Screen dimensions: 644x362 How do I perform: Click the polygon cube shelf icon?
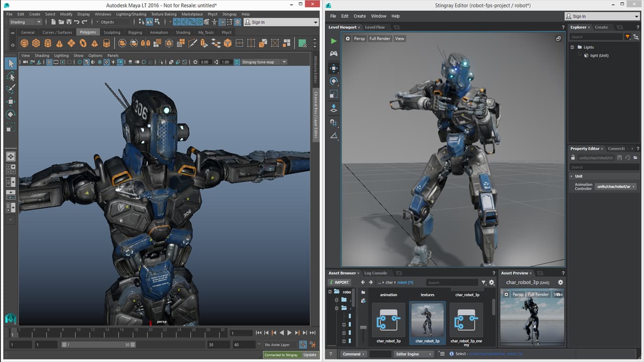(36, 43)
